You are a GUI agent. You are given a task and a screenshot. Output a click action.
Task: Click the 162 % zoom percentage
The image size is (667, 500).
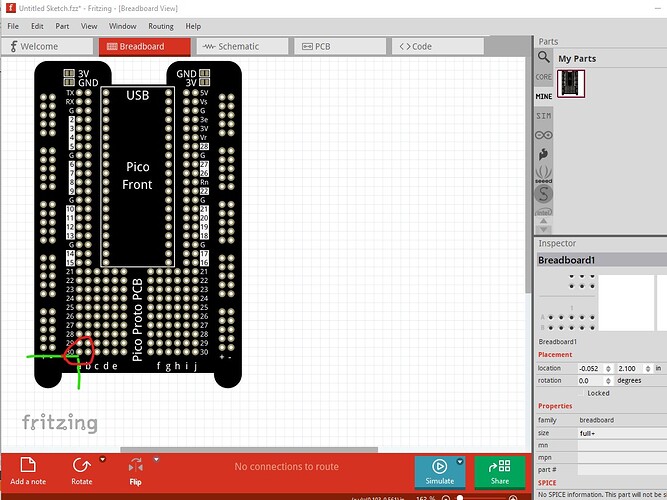[x=425, y=498]
